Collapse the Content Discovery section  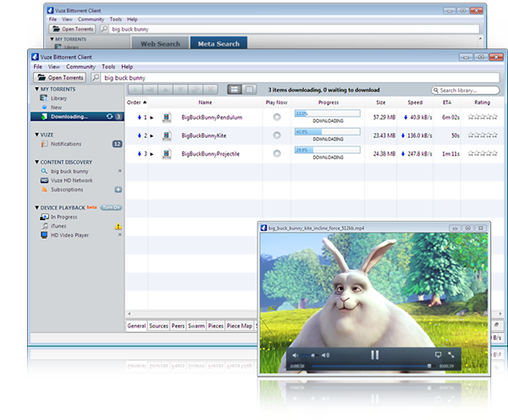[36, 161]
